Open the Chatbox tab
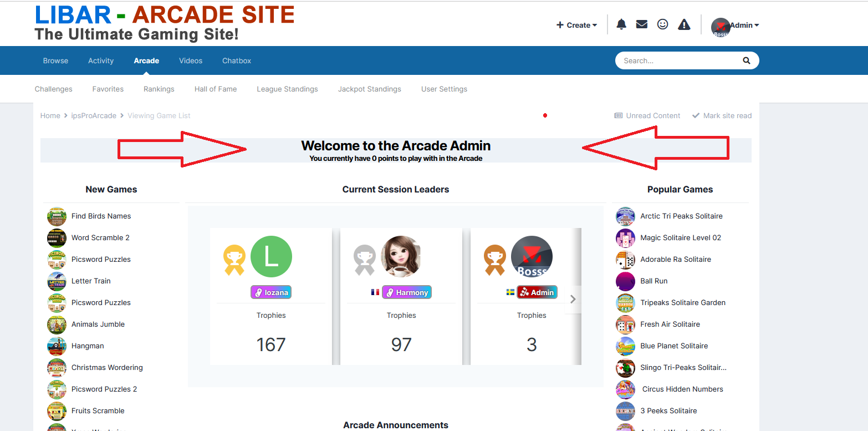The image size is (868, 431). (x=237, y=60)
